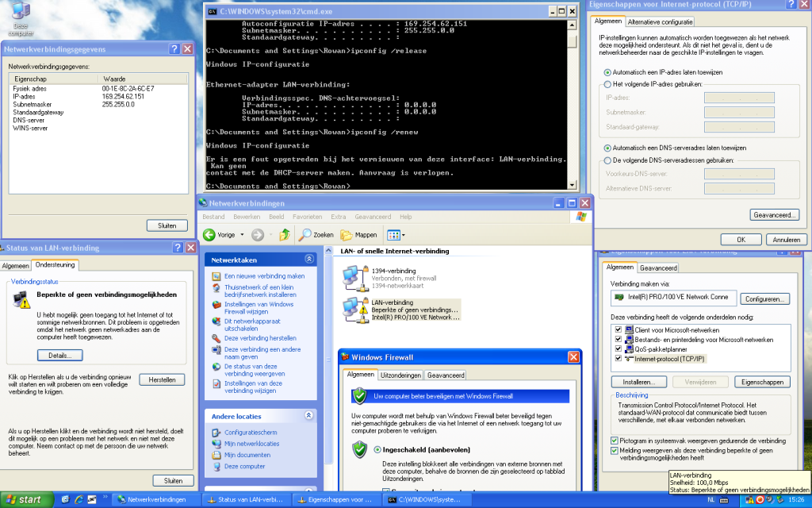The height and width of the screenshot is (508, 812).
Task: Click the green shield beside Ingeschakeld option
Action: pyautogui.click(x=359, y=449)
